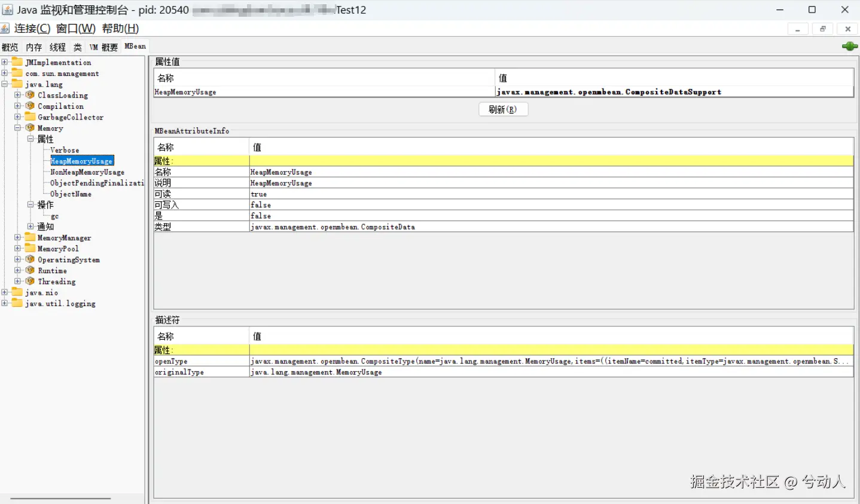This screenshot has width=860, height=504.
Task: Click the Memory bean icon
Action: [x=30, y=128]
